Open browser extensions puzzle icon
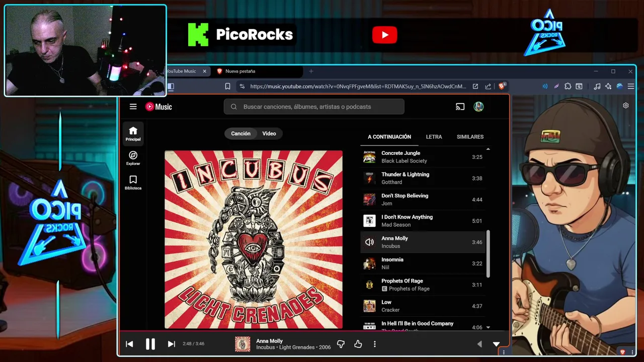 (x=568, y=86)
